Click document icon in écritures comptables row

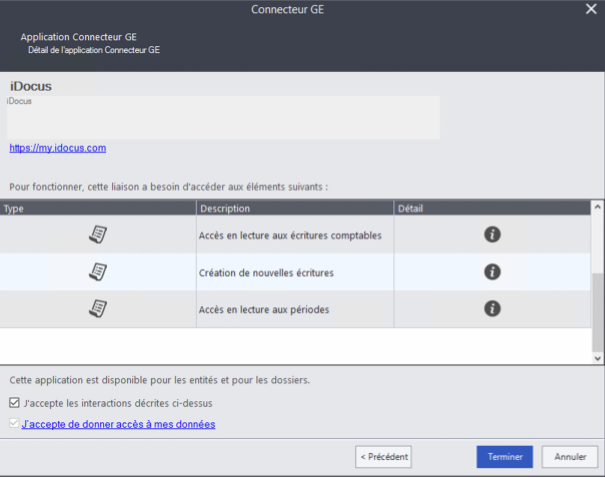(x=98, y=235)
